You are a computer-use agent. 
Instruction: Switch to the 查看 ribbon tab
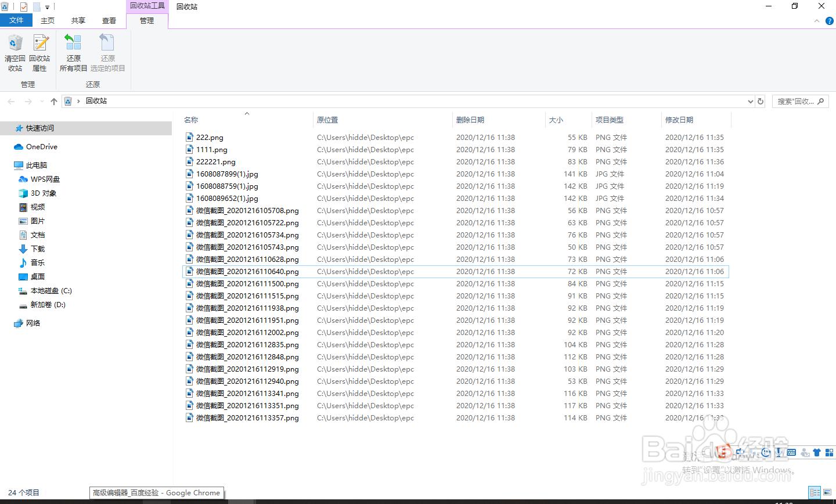[109, 20]
